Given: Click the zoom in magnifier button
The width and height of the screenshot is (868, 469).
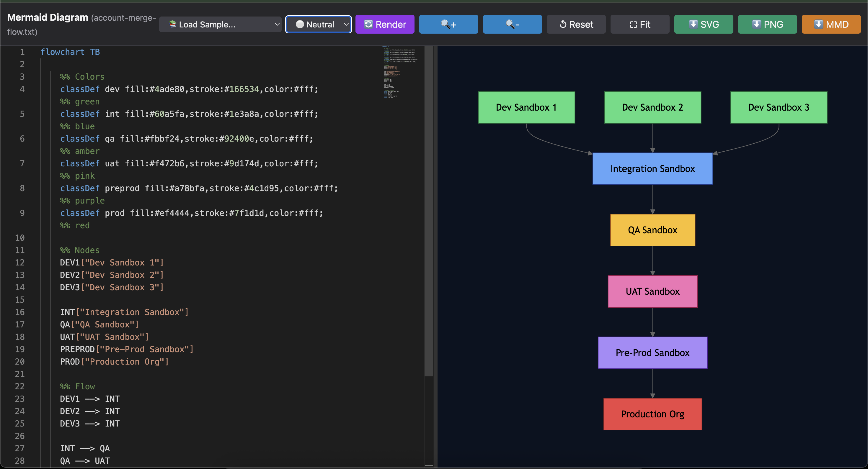Looking at the screenshot, I should click(x=448, y=24).
